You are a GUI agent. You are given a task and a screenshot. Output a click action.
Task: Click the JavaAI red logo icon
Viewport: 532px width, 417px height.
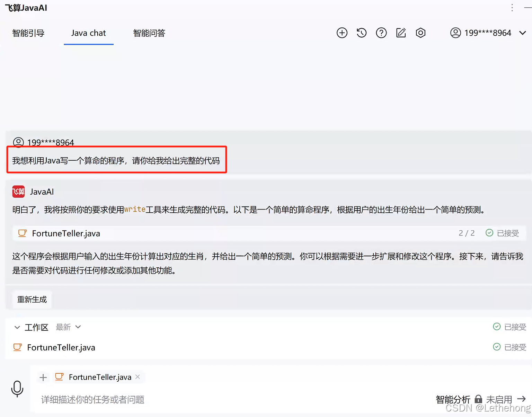point(18,192)
